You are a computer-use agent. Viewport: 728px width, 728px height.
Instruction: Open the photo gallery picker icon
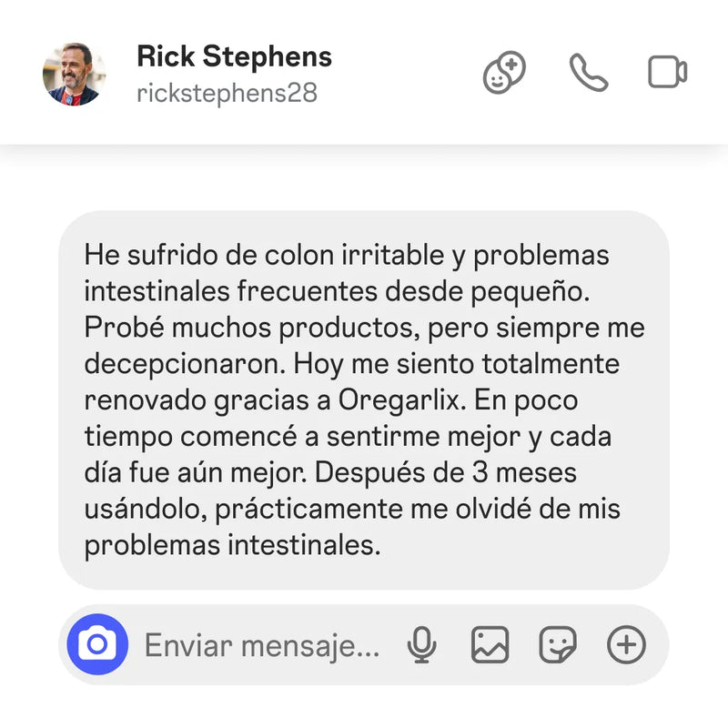pyautogui.click(x=490, y=644)
